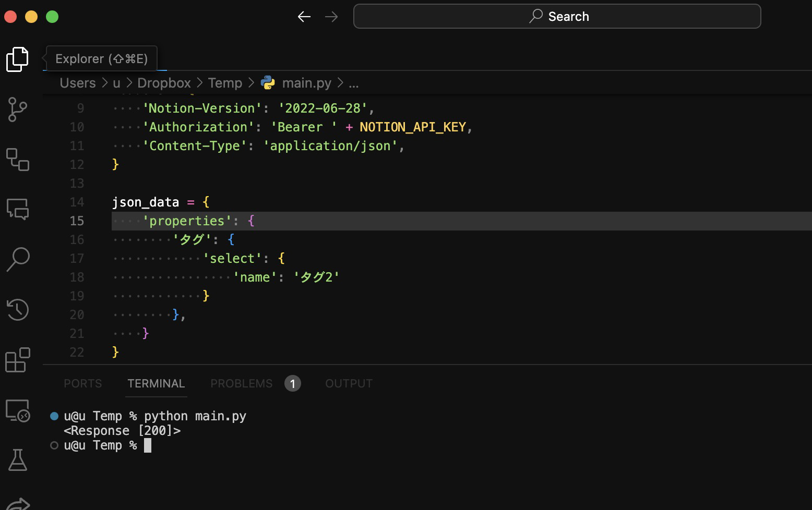
Task: Click the 'select' key on line 17
Action: (x=232, y=259)
